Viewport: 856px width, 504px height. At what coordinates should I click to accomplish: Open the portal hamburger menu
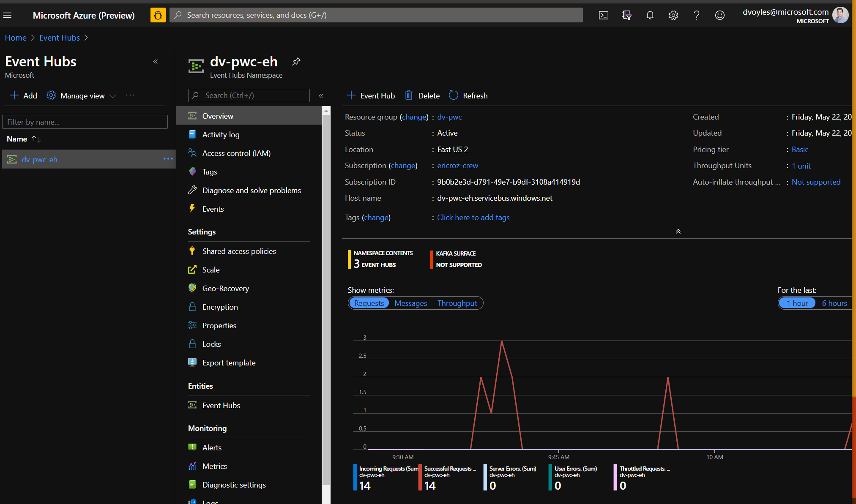pos(7,16)
